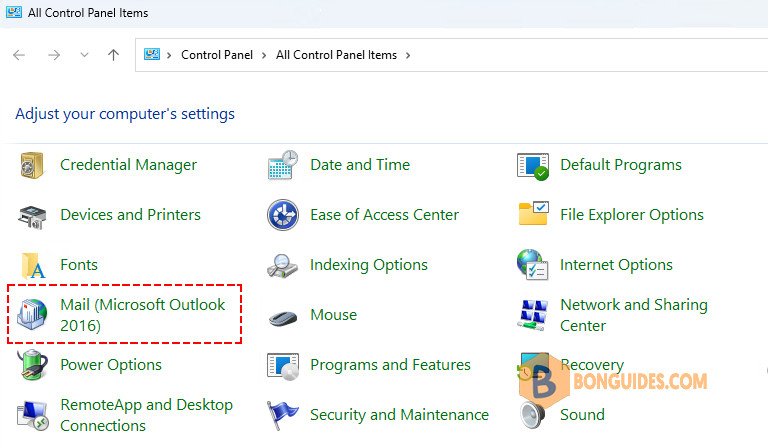Expand chevron after All Control Panel Items
This screenshot has width=768, height=446.
click(408, 55)
